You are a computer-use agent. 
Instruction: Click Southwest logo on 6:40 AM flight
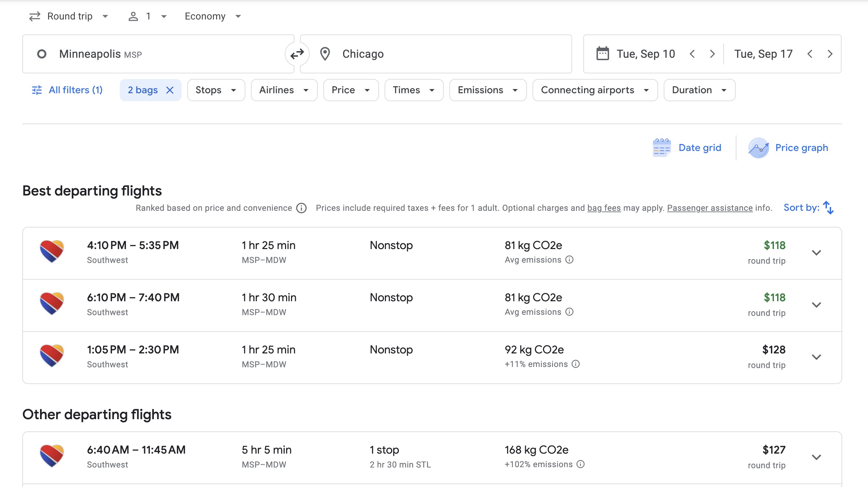click(52, 456)
